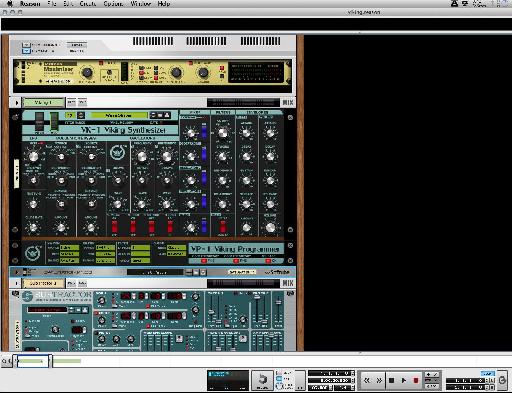This screenshot has height=393, width=512.
Task: Click the MIX label on Viking 1 channel
Action: click(288, 103)
